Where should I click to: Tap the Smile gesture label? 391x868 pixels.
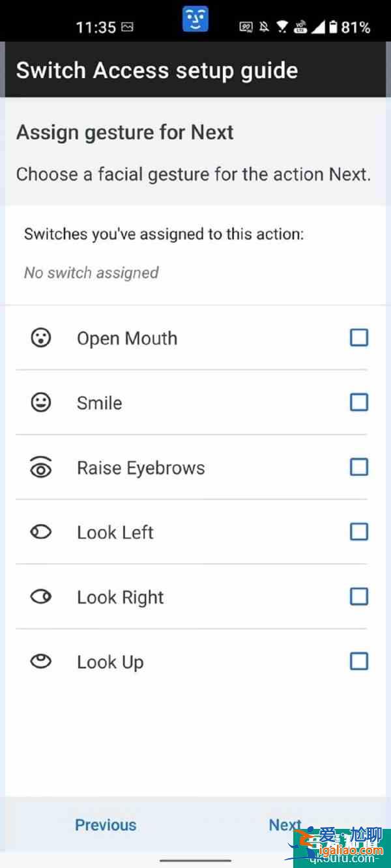pyautogui.click(x=100, y=403)
